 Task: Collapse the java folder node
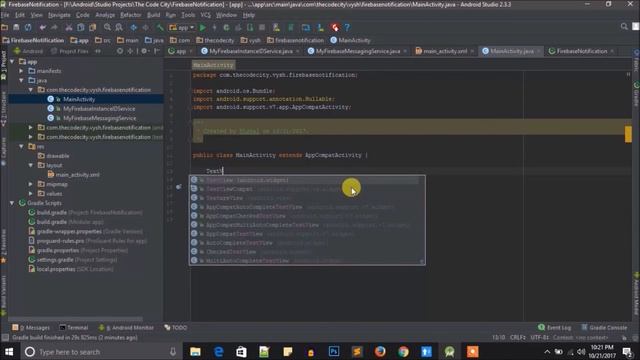21,80
